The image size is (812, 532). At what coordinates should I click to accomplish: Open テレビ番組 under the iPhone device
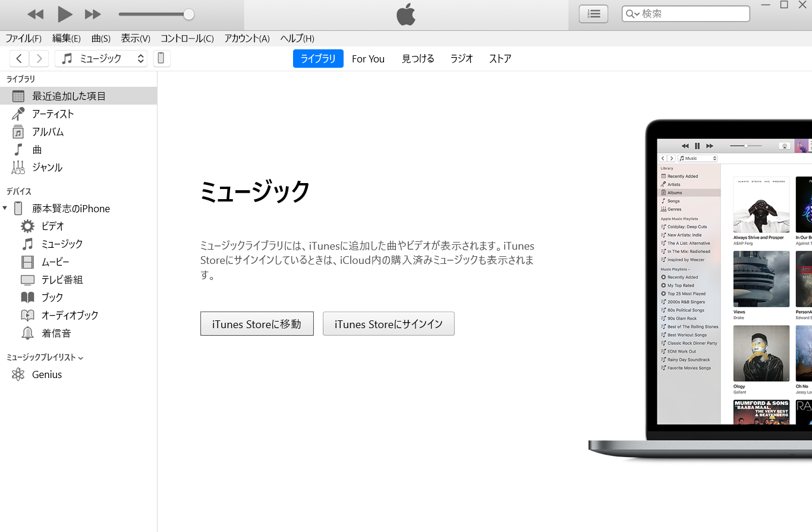pyautogui.click(x=78, y=279)
